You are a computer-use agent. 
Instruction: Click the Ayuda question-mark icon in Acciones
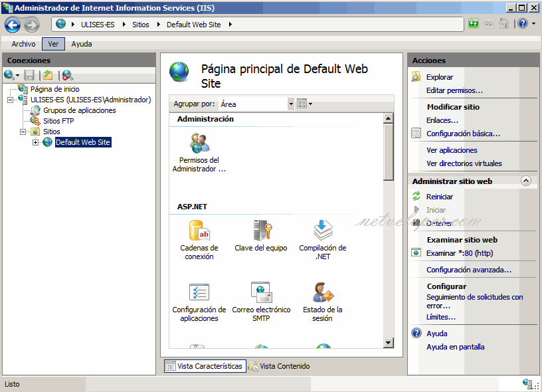coord(416,333)
